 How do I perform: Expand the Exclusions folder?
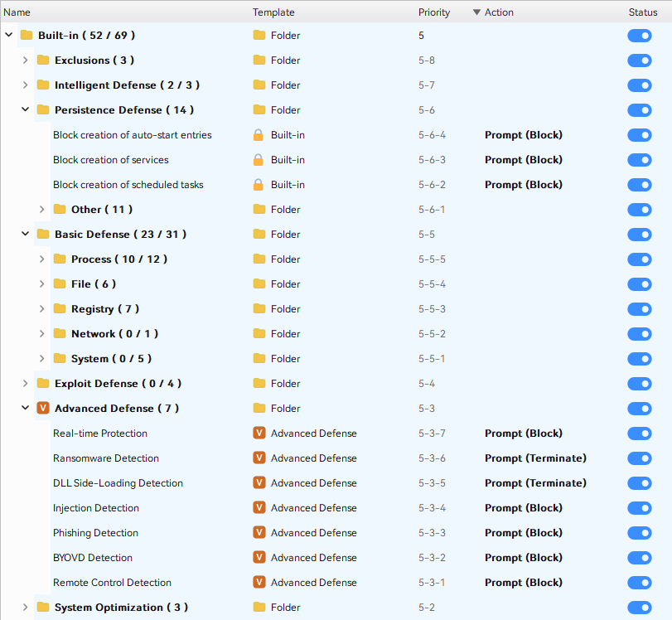point(25,60)
